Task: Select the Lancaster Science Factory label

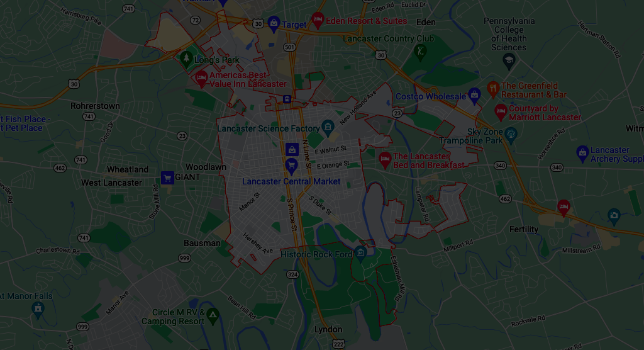Action: pos(268,128)
